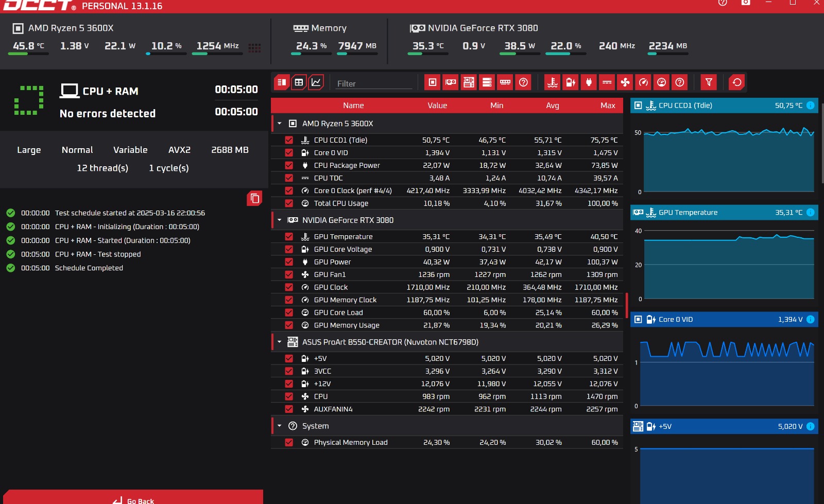Image resolution: width=824 pixels, height=504 pixels.
Task: Toggle the usage gauge sensor filter
Action: (x=662, y=82)
